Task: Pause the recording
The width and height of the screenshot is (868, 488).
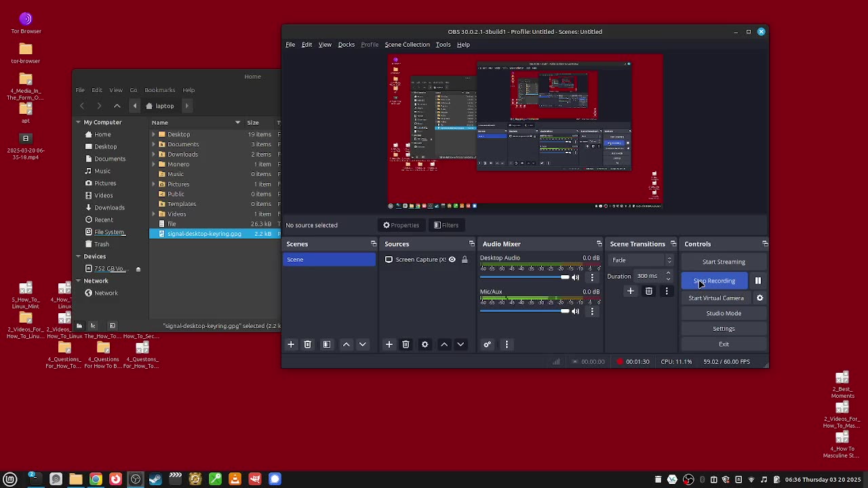Action: coord(758,281)
